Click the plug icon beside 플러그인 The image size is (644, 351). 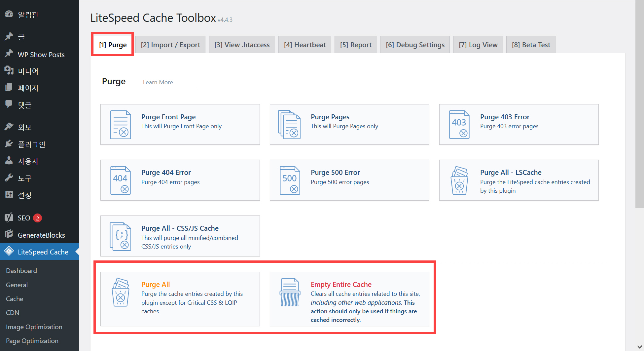click(9, 144)
